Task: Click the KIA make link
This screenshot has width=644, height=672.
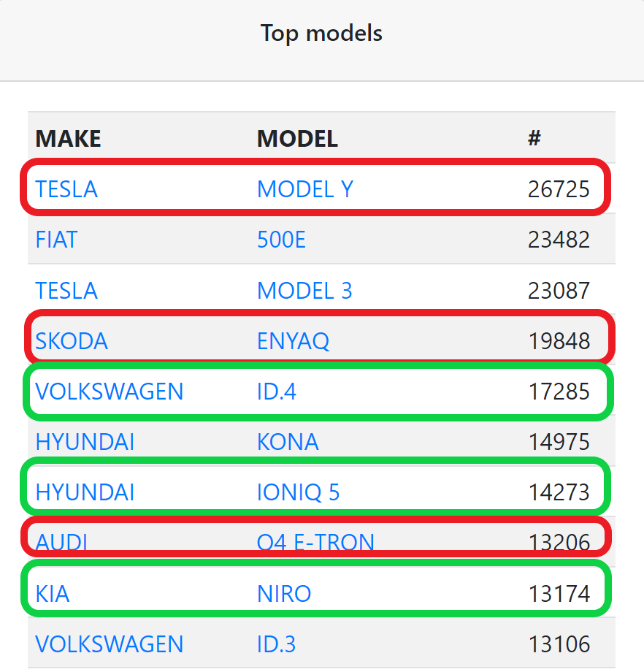Action: click(53, 593)
